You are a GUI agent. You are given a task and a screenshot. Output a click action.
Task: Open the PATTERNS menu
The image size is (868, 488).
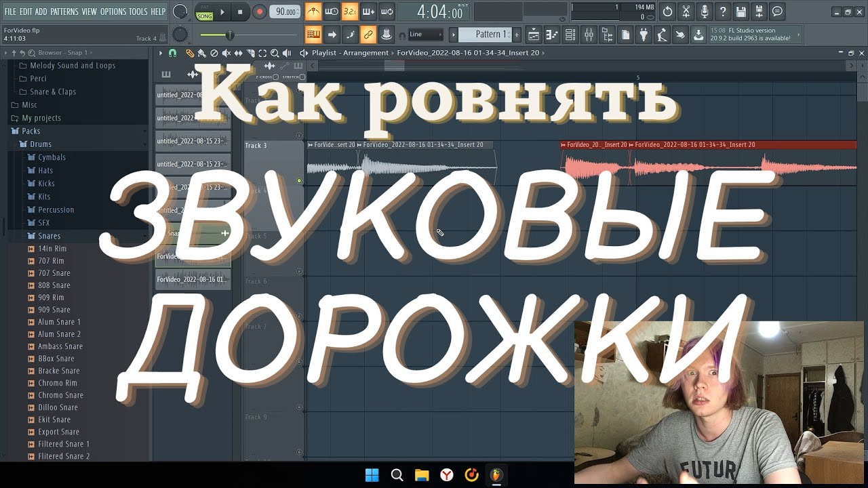tap(64, 12)
